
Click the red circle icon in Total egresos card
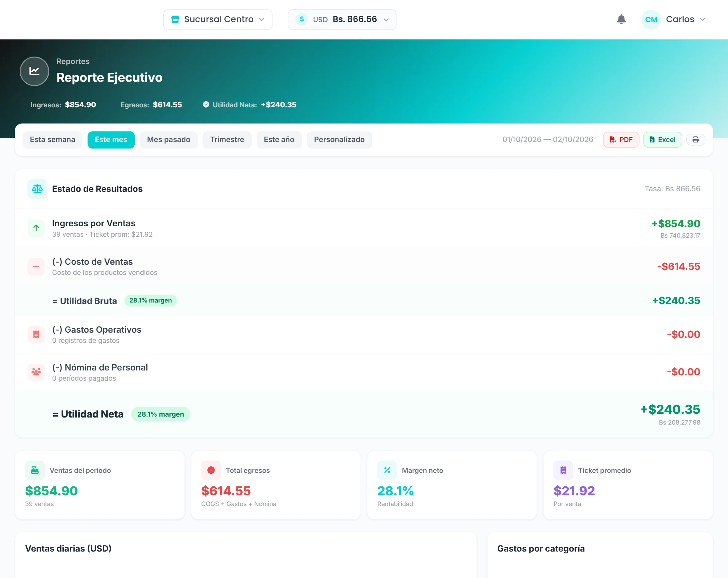tap(211, 470)
